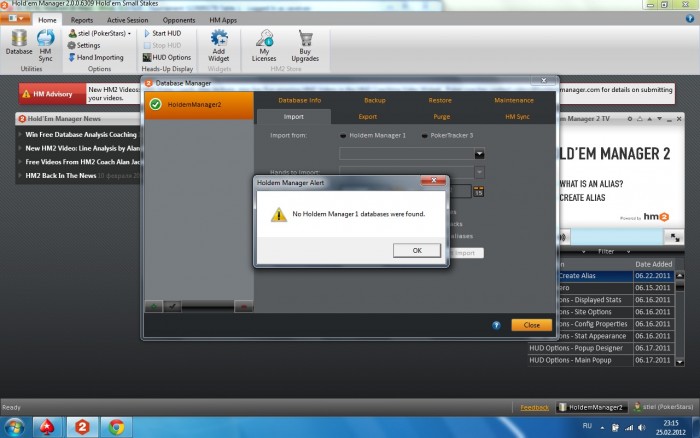The width and height of the screenshot is (700, 438).
Task: Open My Licenses
Action: click(264, 45)
